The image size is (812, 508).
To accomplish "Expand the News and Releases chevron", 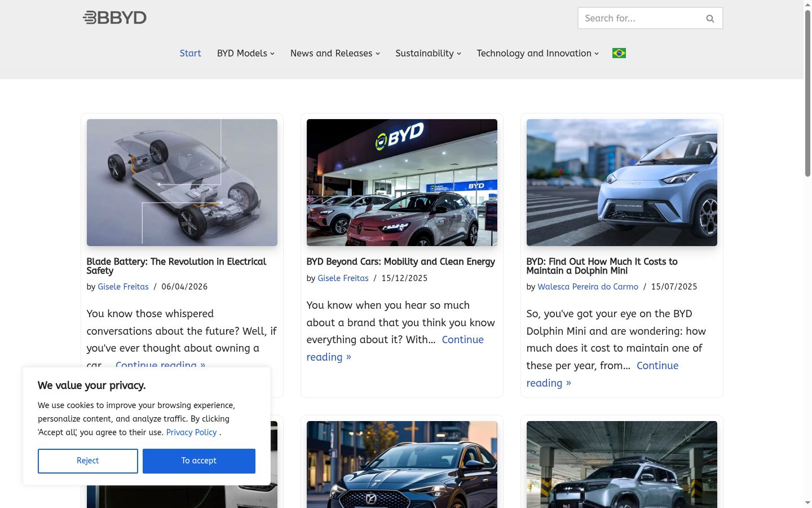I will 378,54.
